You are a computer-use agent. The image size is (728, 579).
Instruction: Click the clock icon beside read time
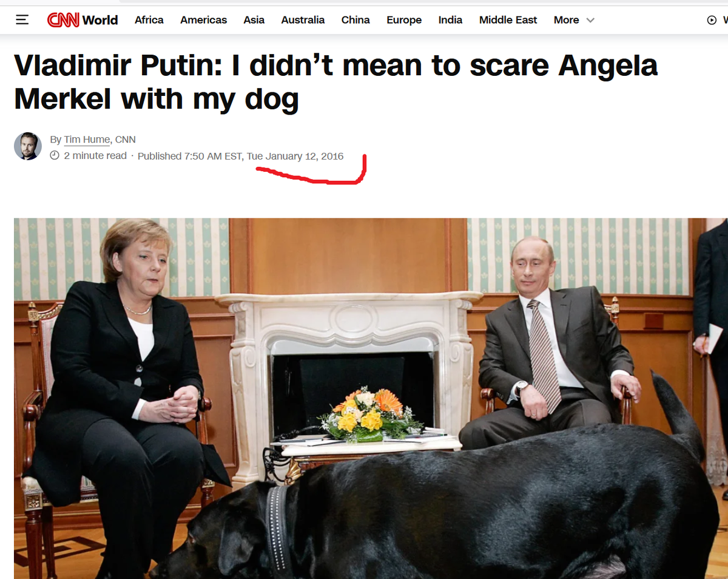55,156
